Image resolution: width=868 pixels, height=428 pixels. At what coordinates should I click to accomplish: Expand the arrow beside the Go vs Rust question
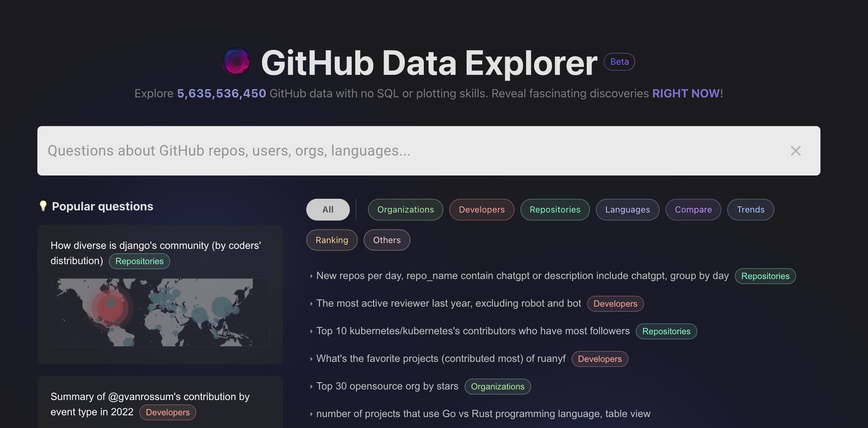pos(311,414)
